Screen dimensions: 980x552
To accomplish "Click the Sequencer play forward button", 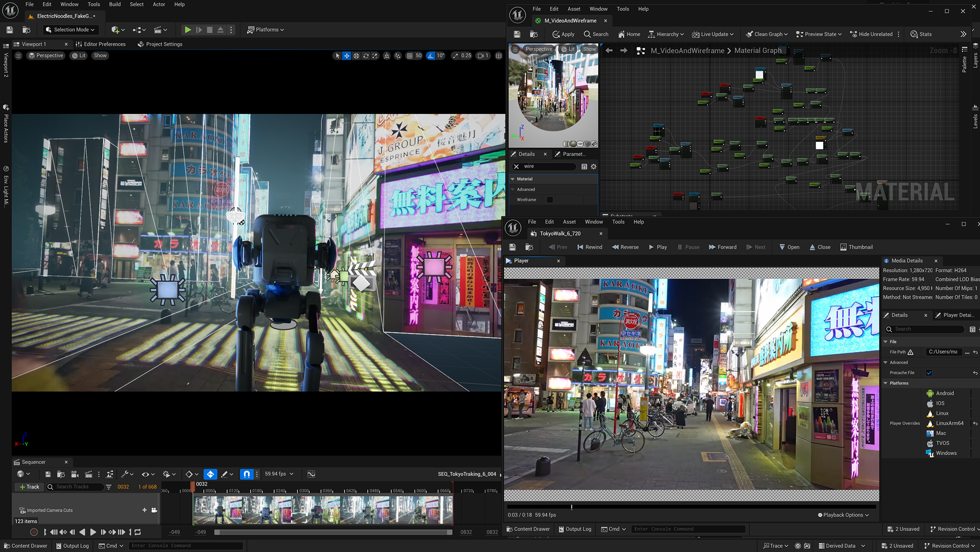I will click(92, 532).
